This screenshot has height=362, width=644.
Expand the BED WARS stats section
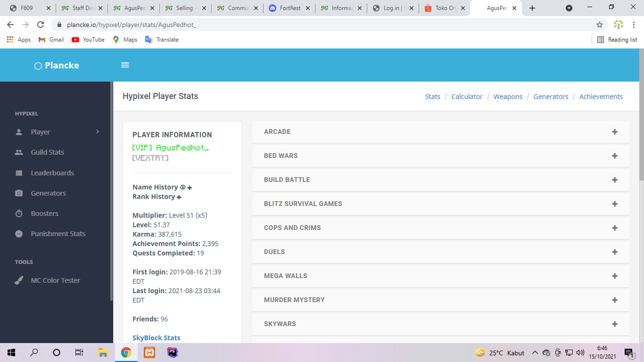[x=440, y=156]
